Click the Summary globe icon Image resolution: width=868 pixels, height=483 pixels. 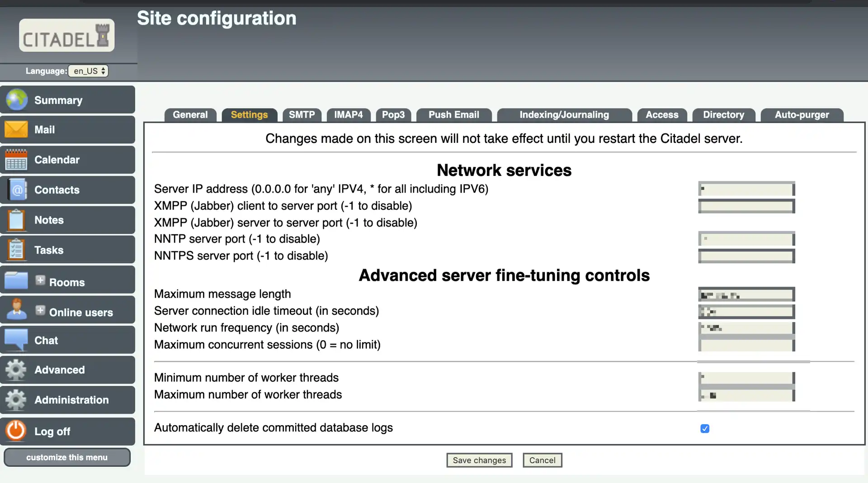(x=17, y=100)
